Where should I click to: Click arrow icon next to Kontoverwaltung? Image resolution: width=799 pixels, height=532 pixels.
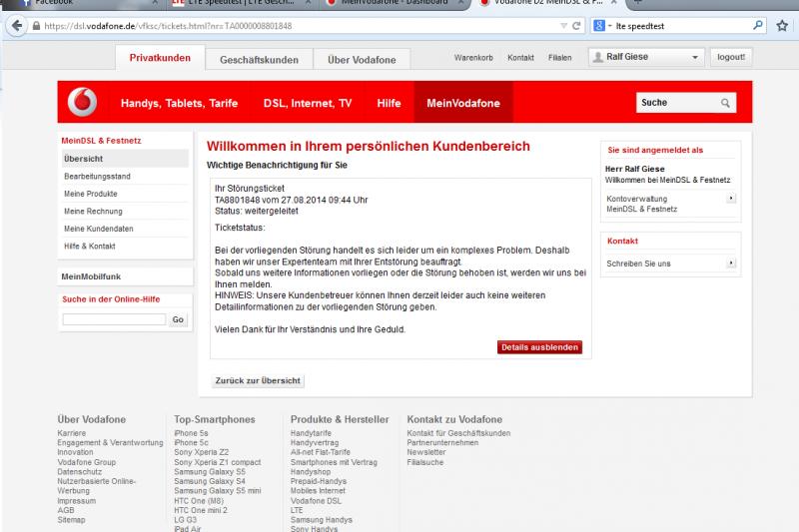click(731, 198)
